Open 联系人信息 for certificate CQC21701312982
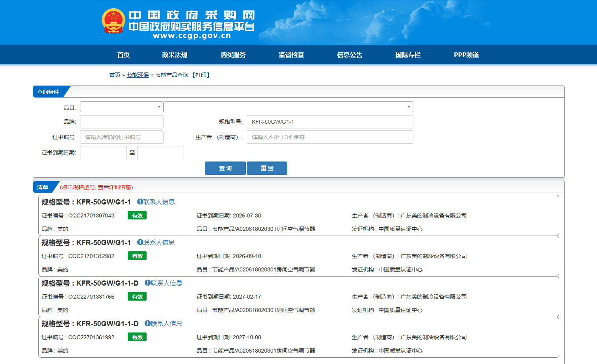 156,242
